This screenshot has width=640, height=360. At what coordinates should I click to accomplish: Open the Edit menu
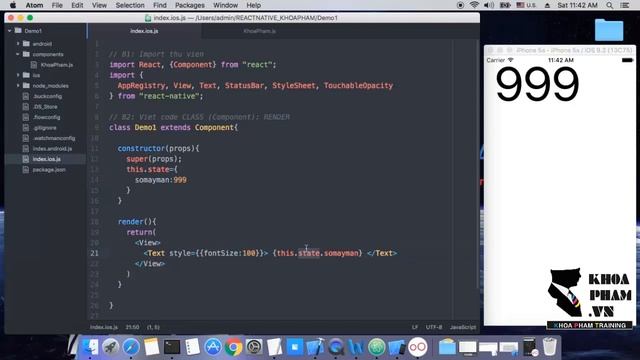point(77,5)
